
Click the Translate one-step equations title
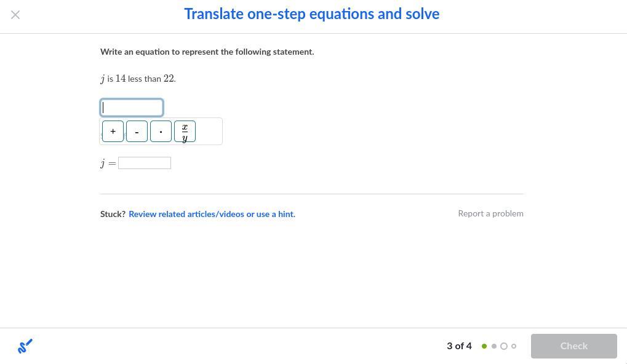(311, 14)
